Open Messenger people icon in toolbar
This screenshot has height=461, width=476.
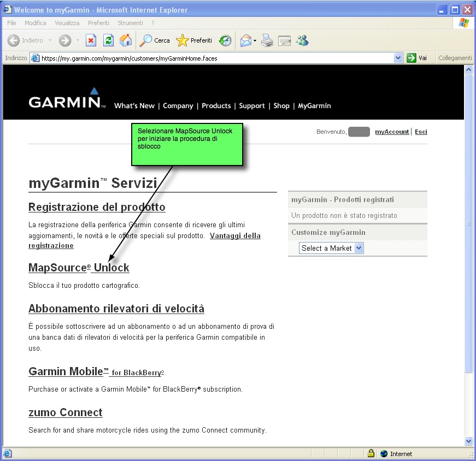click(302, 40)
